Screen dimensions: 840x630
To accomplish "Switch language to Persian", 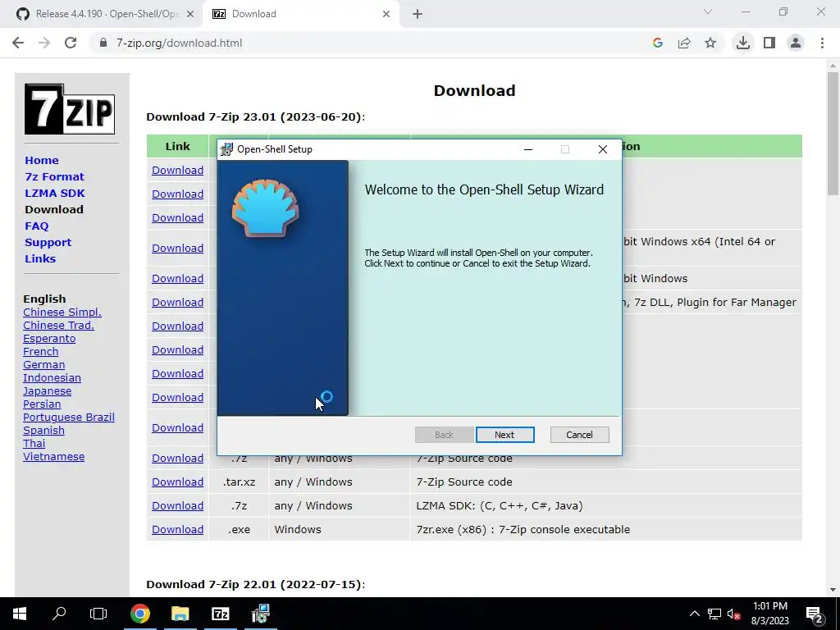I will click(x=42, y=404).
